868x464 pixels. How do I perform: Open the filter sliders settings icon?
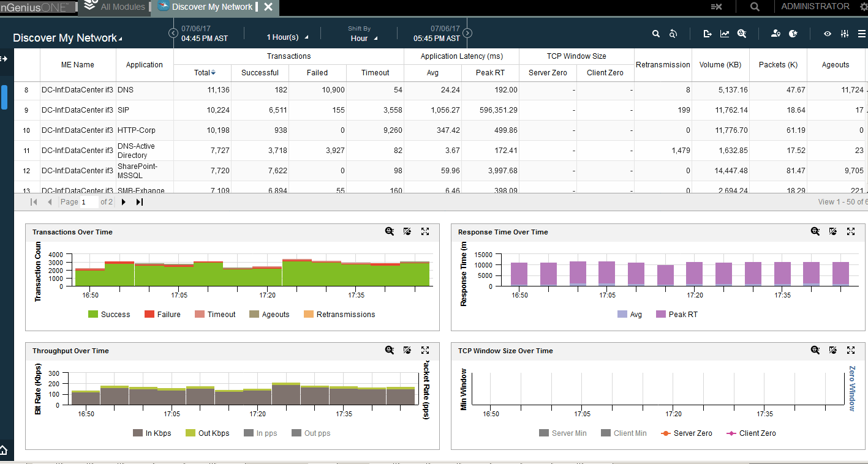pos(845,34)
